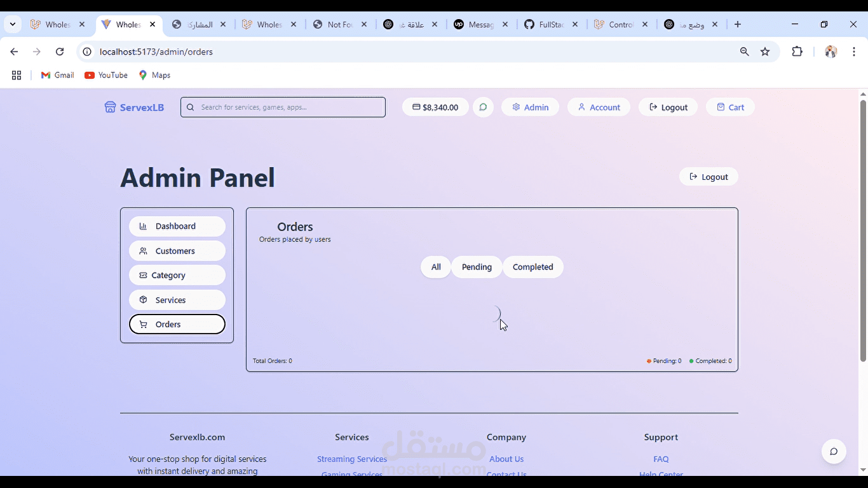The image size is (868, 488).
Task: Open Customers in admin sidebar
Action: tap(177, 251)
